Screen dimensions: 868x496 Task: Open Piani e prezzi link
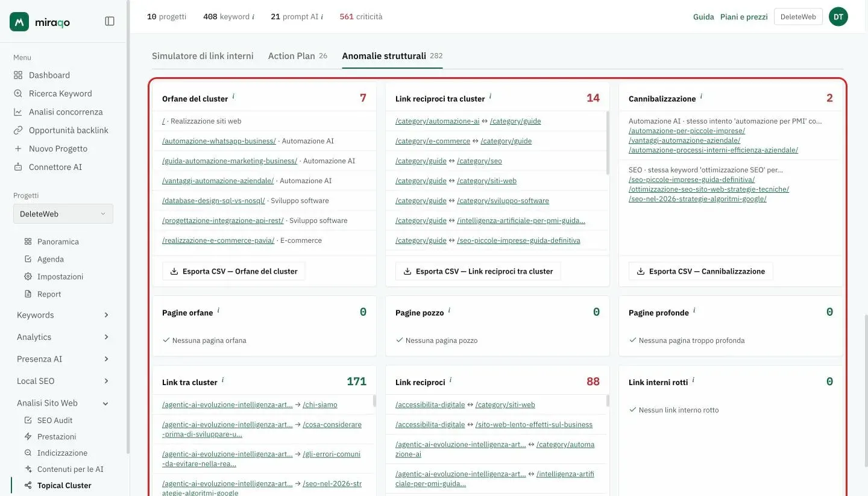click(x=744, y=17)
